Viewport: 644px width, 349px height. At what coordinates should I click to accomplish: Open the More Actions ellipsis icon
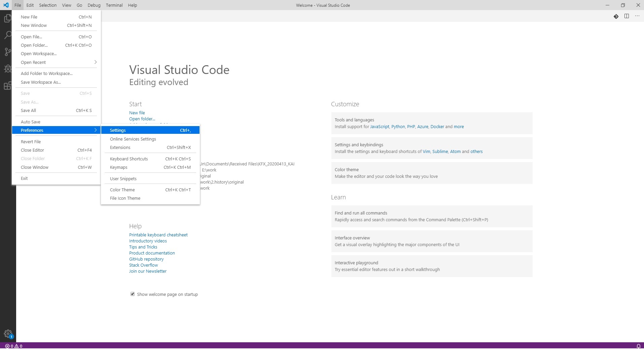point(637,16)
